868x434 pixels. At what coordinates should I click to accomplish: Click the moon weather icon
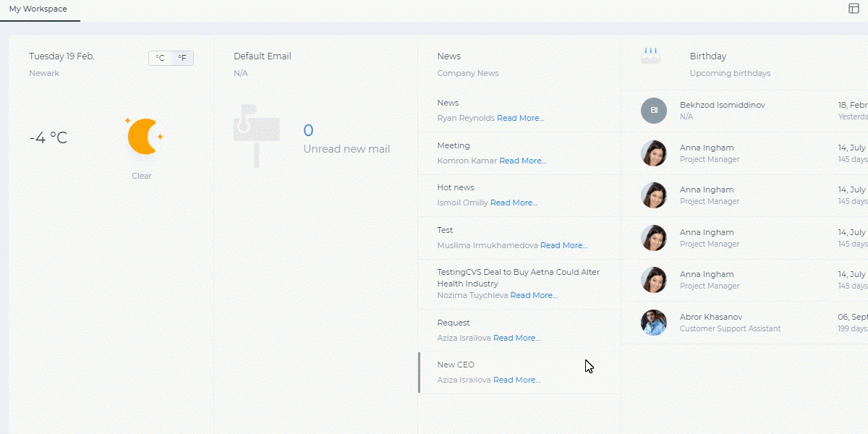[144, 136]
